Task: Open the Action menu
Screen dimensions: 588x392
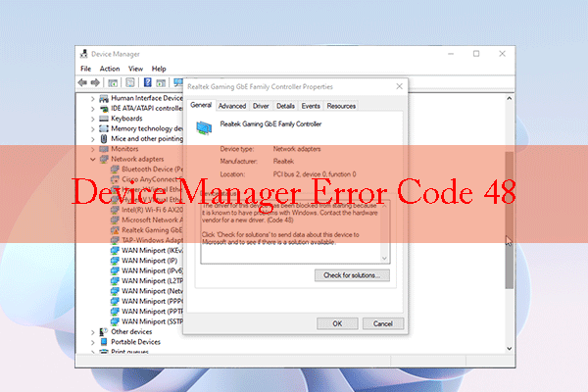Action: tap(110, 69)
